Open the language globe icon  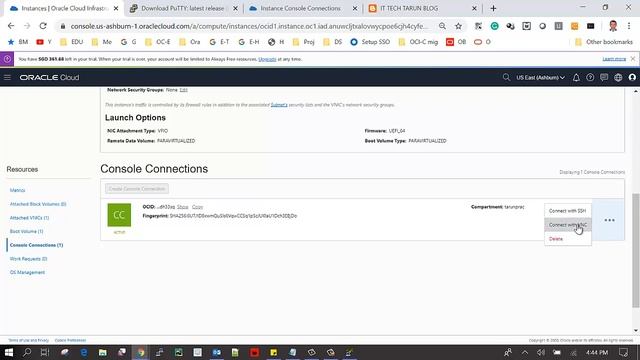(x=618, y=78)
